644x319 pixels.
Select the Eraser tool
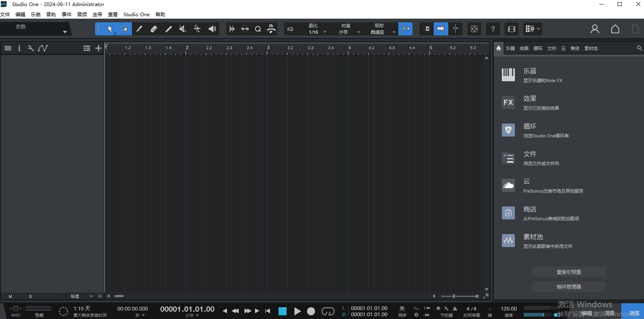pos(153,29)
